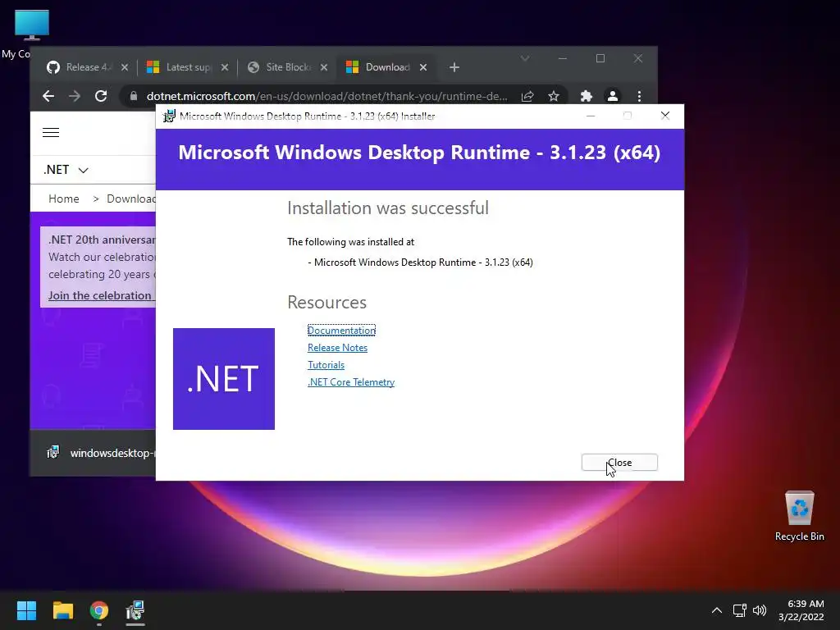Open the Chrome three-dot menu
The image size is (840, 630).
(639, 96)
